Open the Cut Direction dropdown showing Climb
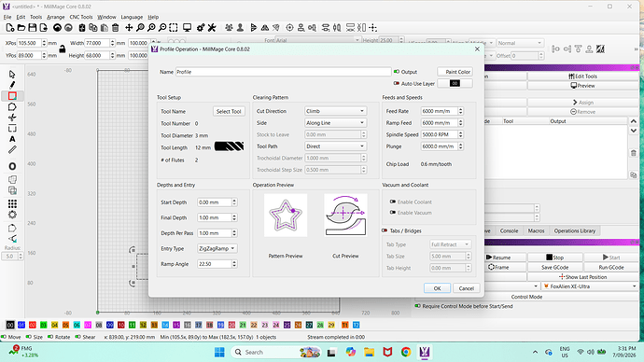644x362 pixels. pyautogui.click(x=336, y=111)
